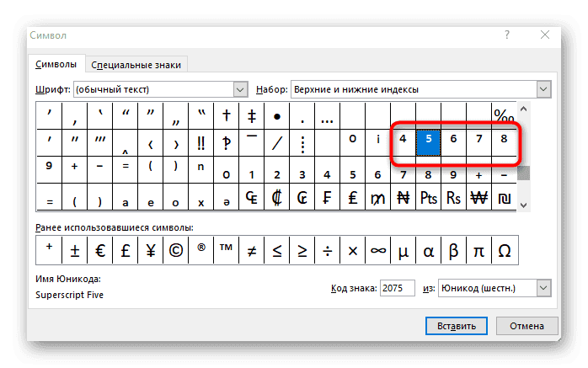Select the beta β recent symbol
Viewport: 588px width, 368px height.
[x=453, y=250]
